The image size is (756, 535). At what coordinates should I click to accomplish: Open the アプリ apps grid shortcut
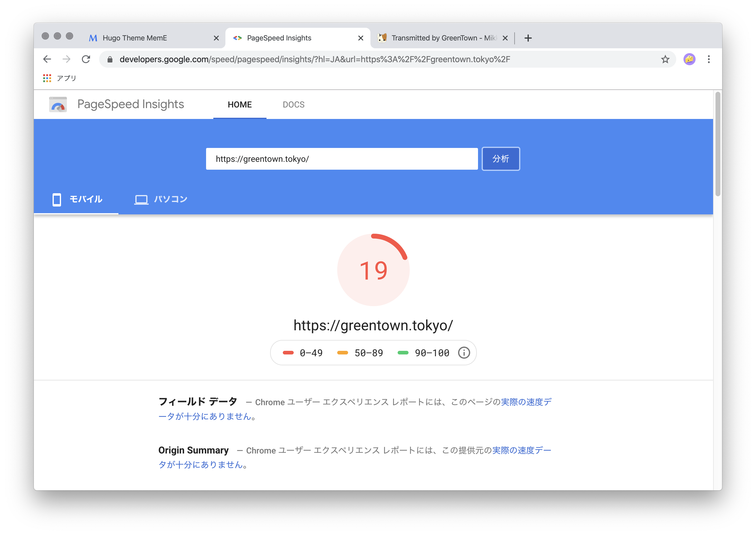tap(60, 78)
